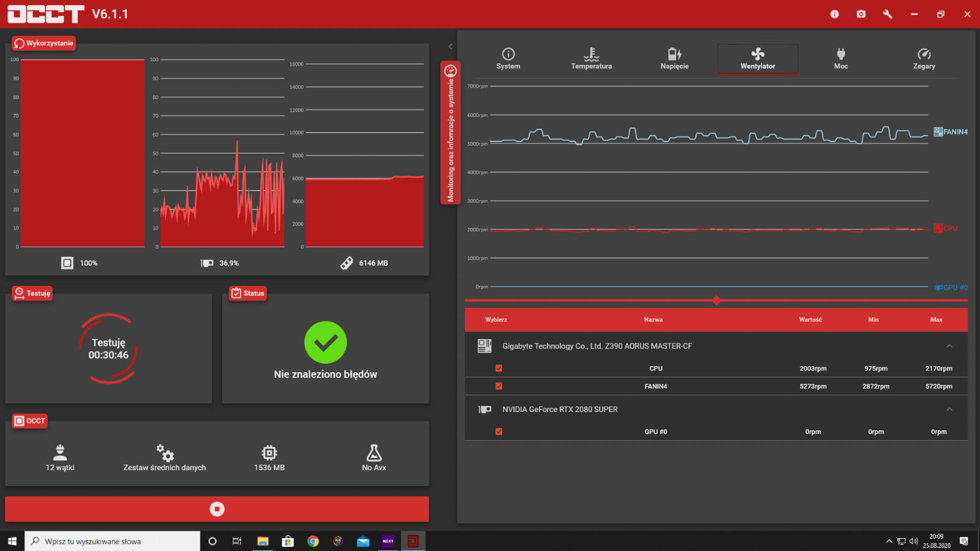
Task: Click the GPU #0 legend entry on graph
Action: tap(951, 287)
